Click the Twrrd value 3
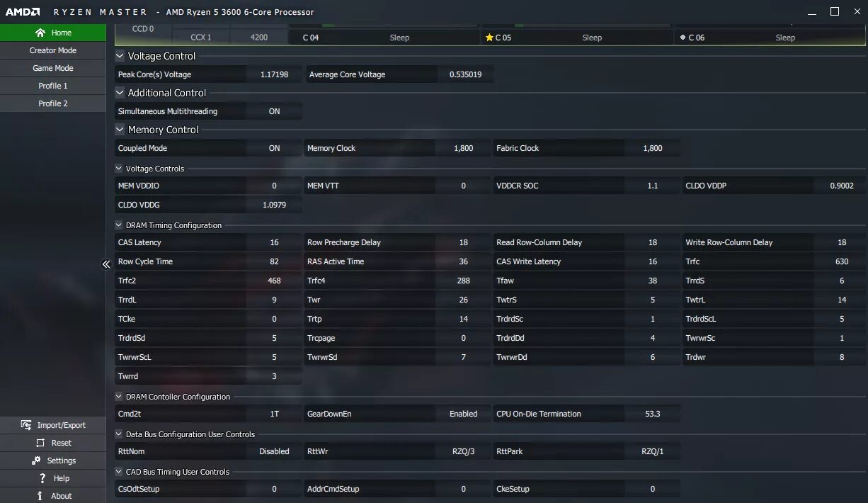The image size is (868, 503). coord(274,376)
